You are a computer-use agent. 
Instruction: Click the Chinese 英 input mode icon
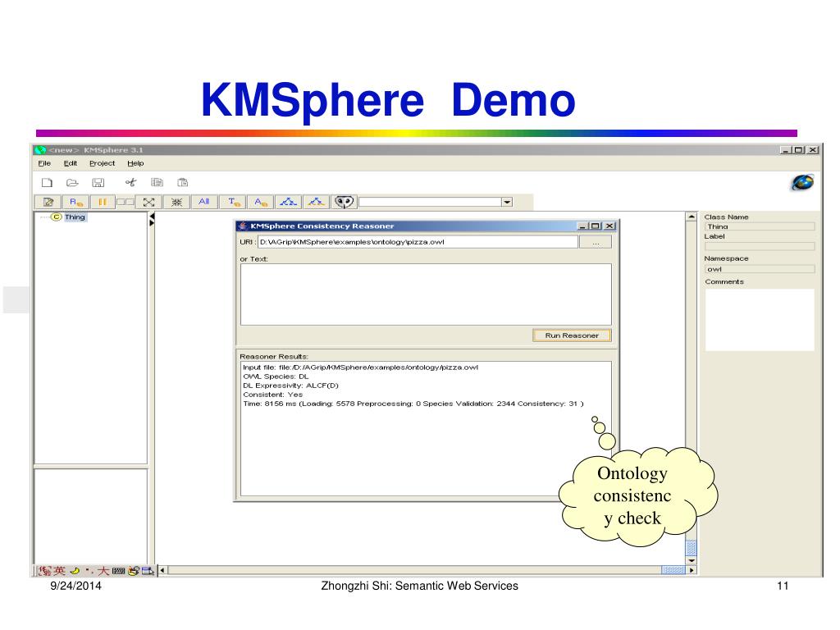[x=59, y=571]
